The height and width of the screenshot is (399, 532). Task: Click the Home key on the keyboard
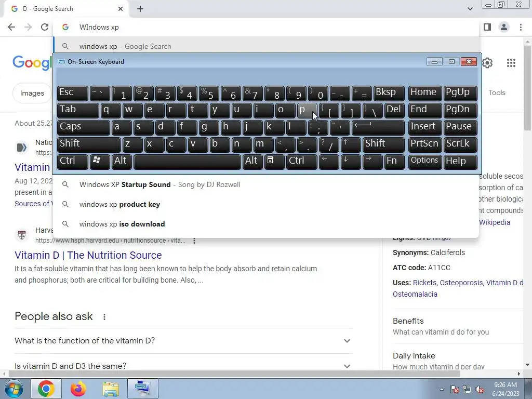pyautogui.click(x=425, y=93)
